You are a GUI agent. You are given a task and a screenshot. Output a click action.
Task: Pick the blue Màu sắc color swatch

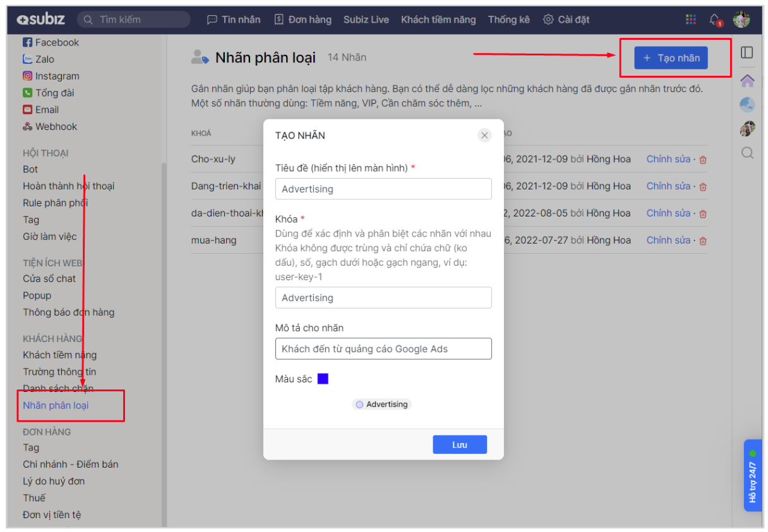pos(323,379)
